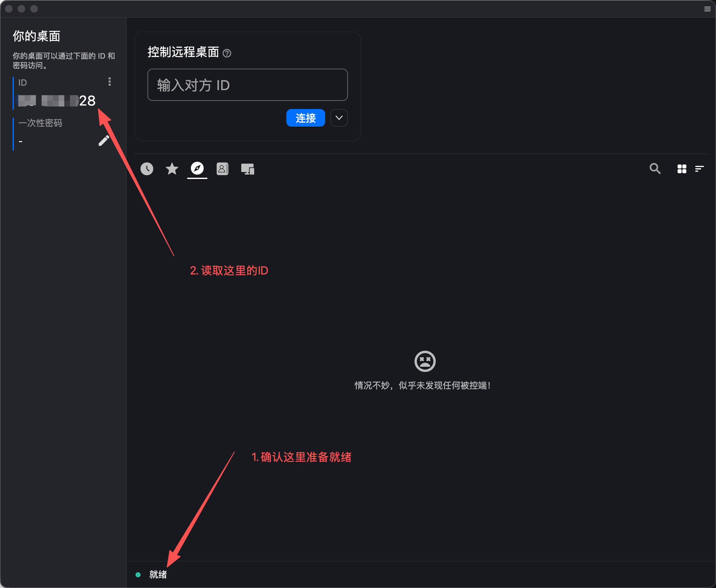Open the recent sessions clock tab

click(147, 169)
